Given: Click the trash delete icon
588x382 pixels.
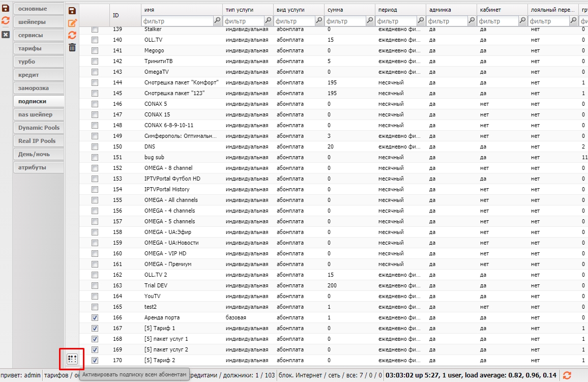Looking at the screenshot, I should point(72,47).
